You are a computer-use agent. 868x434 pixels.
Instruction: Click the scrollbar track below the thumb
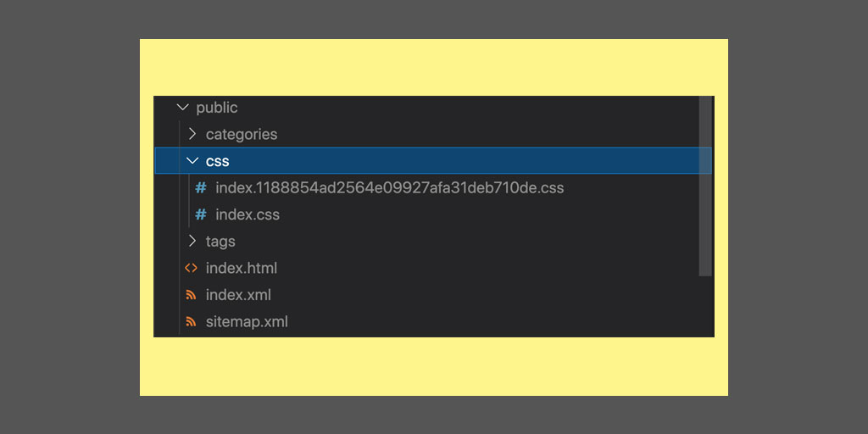(x=705, y=305)
